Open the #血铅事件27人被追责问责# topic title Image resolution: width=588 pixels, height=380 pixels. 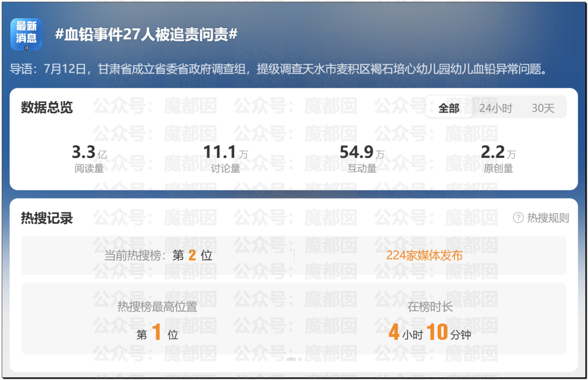pos(146,35)
